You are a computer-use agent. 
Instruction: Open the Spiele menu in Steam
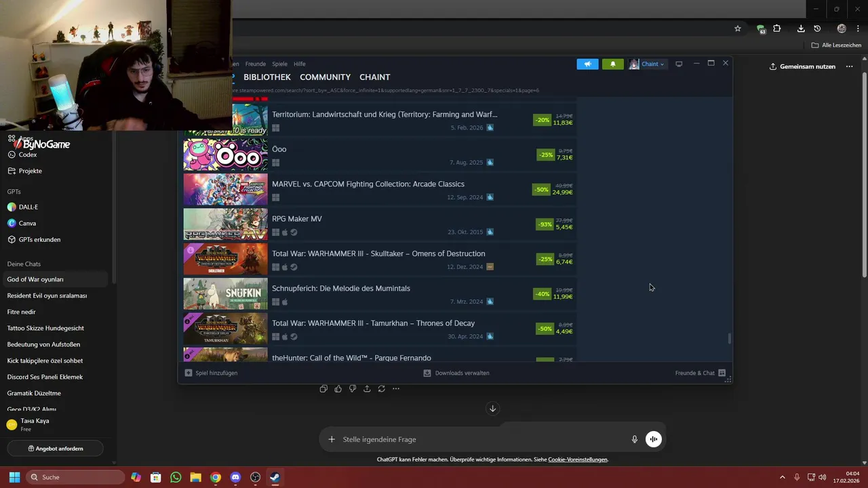[x=279, y=64]
